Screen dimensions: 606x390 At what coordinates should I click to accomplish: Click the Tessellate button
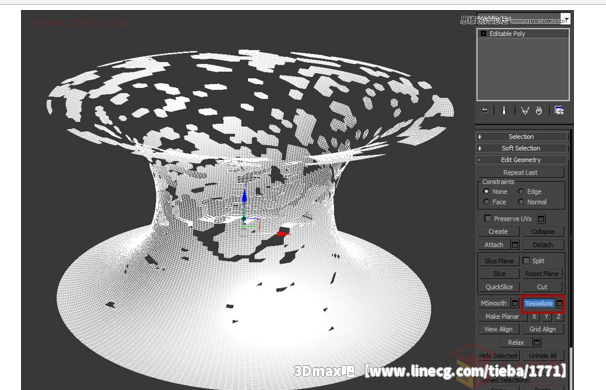(x=539, y=303)
